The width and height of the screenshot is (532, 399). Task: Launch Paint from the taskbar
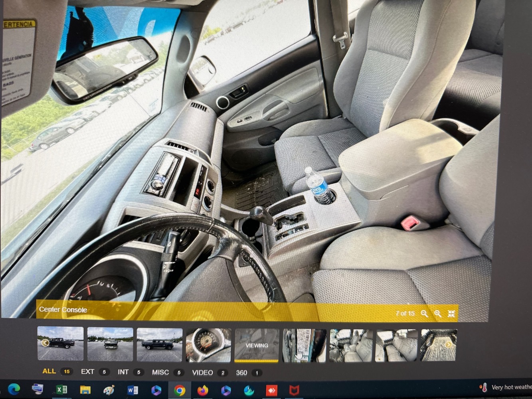click(x=109, y=389)
